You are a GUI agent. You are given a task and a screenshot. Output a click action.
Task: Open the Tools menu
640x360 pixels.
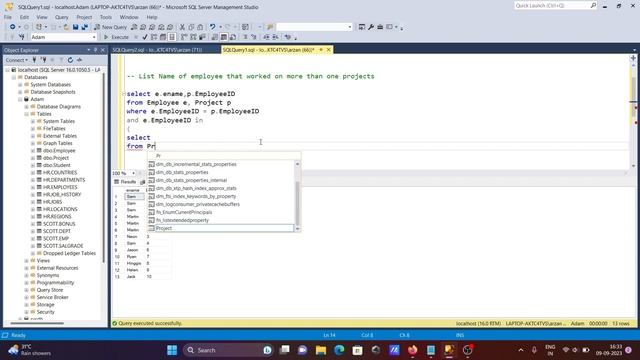tap(106, 17)
